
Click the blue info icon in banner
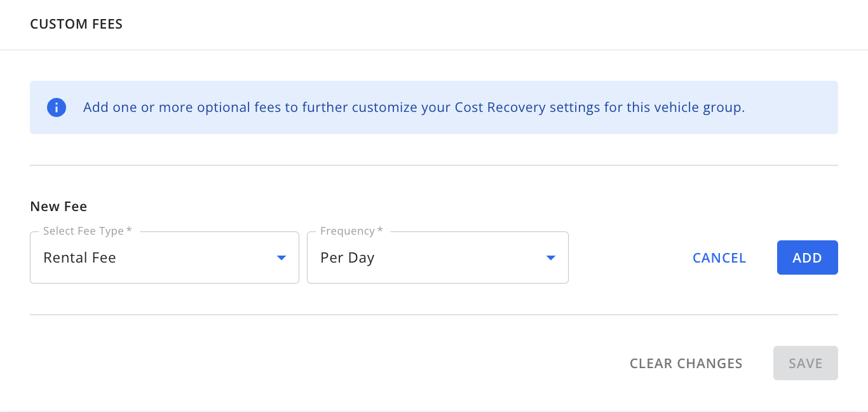(57, 107)
